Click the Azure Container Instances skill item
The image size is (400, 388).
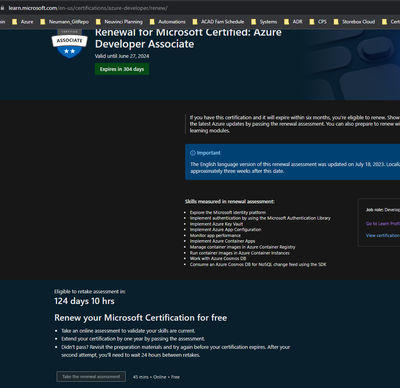pos(240,253)
